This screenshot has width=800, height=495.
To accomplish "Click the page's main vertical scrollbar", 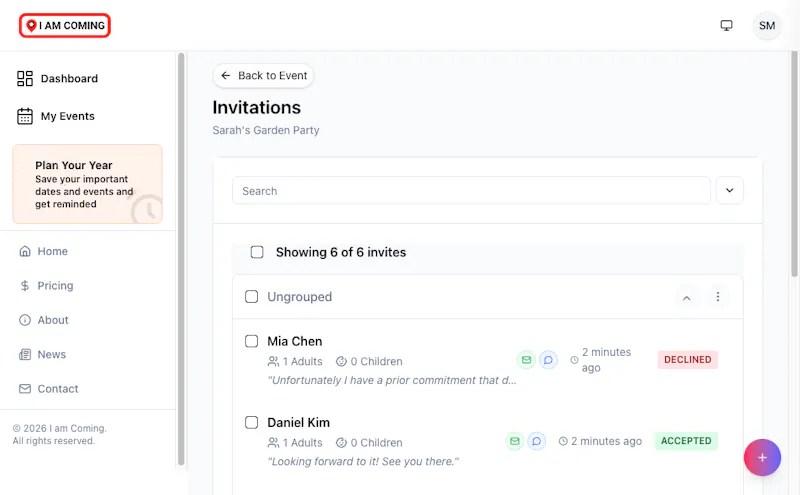I will [794, 163].
